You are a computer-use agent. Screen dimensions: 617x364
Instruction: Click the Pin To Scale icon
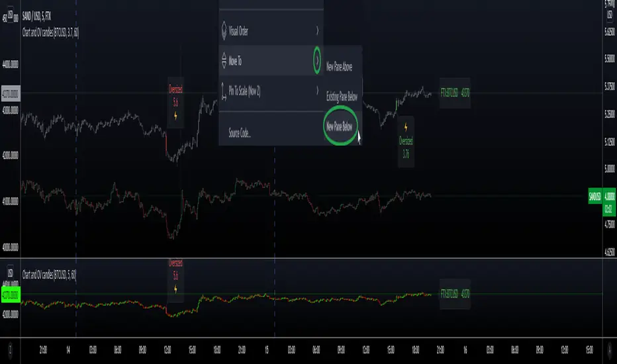(x=224, y=91)
